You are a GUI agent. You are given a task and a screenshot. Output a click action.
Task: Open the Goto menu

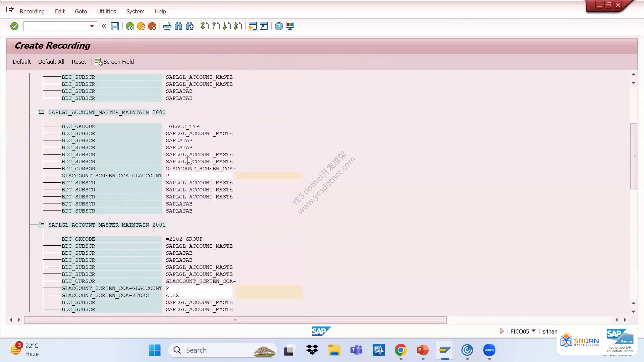[x=81, y=11]
